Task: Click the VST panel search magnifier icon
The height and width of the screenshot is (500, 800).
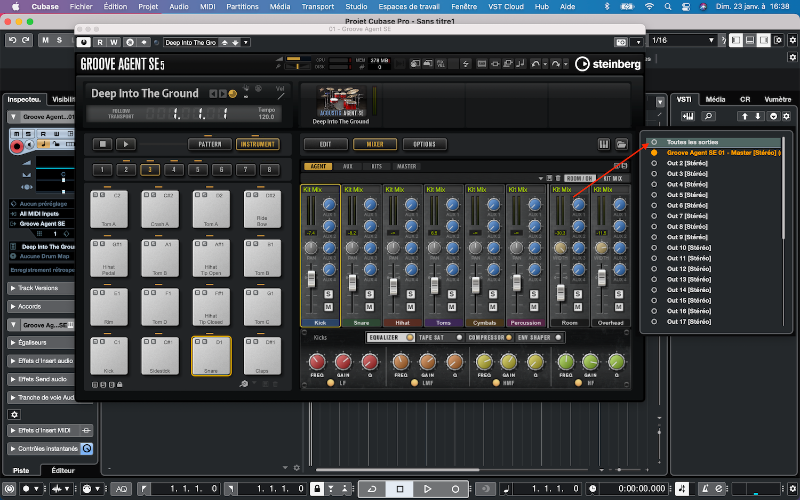Action: (x=708, y=116)
